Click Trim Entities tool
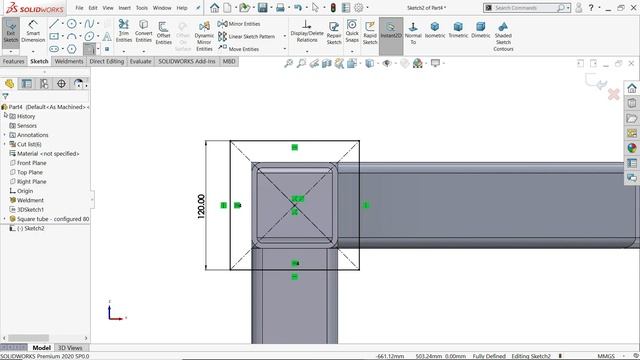 coord(124,31)
